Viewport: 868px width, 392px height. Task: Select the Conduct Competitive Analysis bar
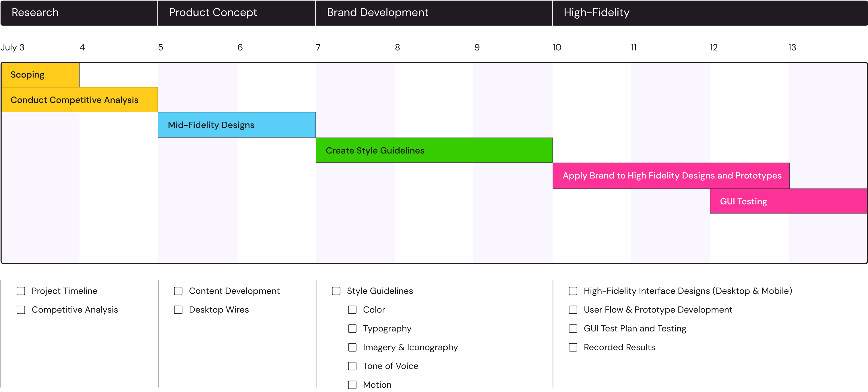(80, 100)
